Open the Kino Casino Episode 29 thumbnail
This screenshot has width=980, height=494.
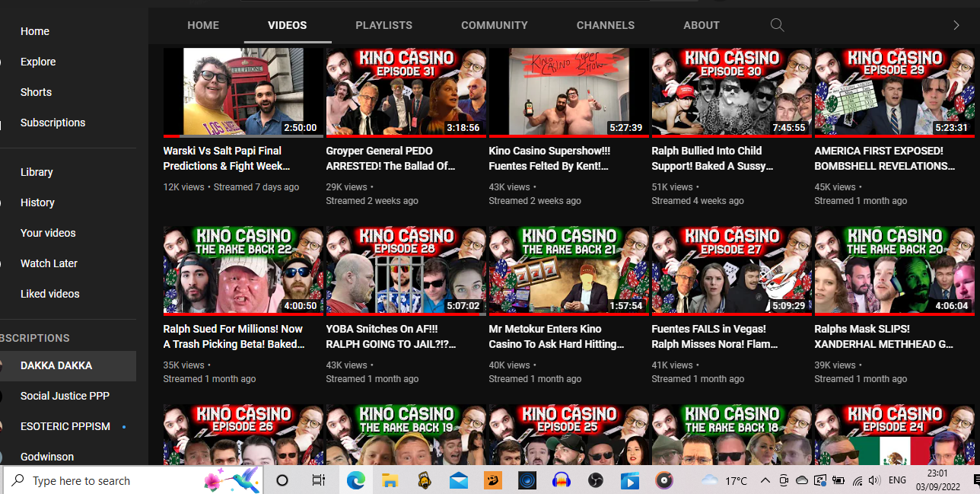tap(895, 93)
